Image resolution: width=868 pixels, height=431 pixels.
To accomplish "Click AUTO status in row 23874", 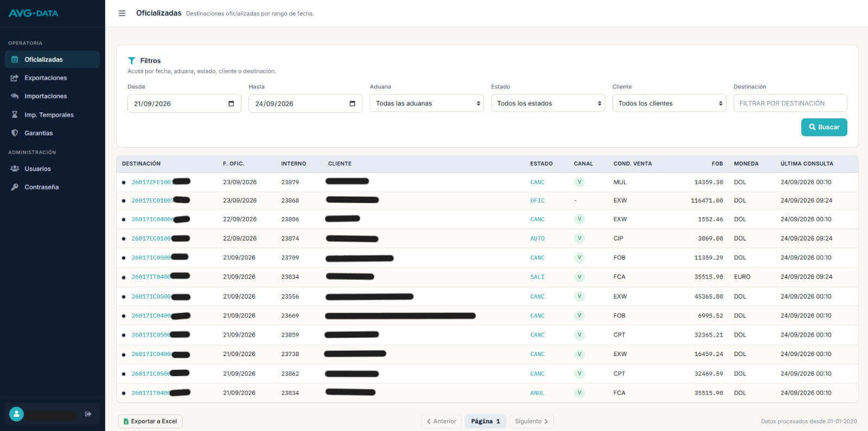I will point(537,238).
